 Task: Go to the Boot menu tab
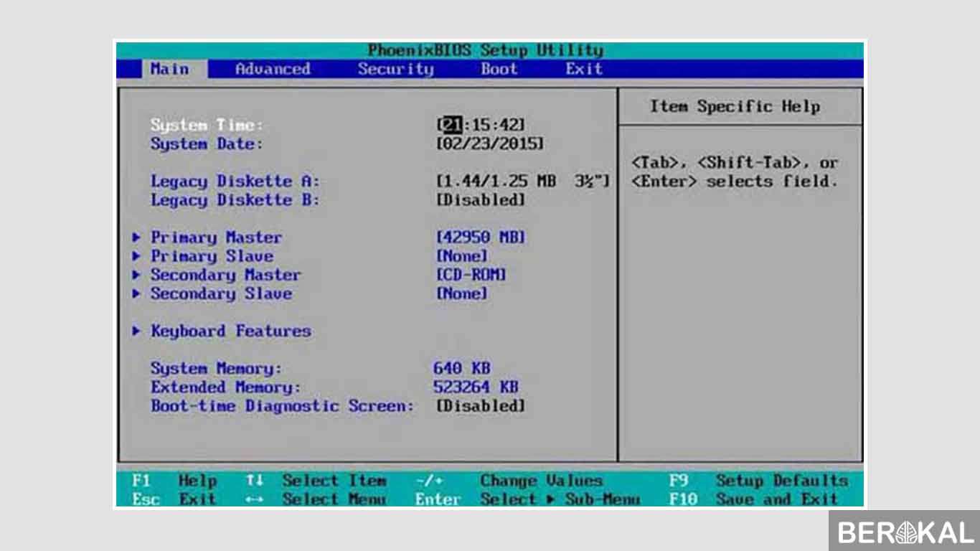click(499, 69)
